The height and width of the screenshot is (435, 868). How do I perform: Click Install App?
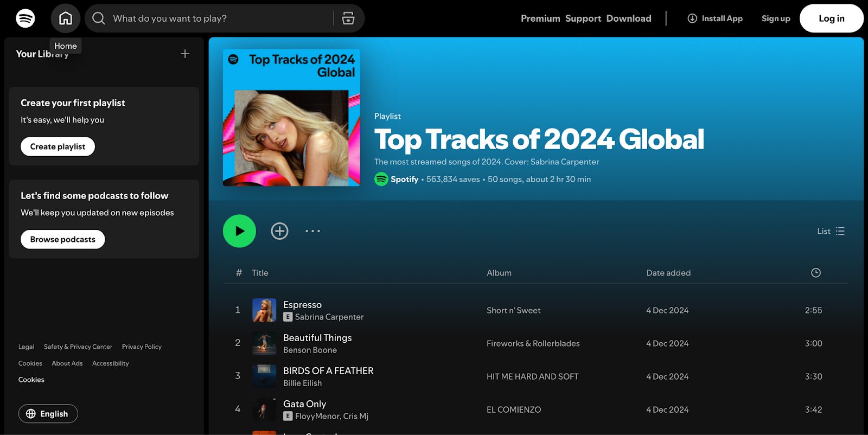(715, 18)
